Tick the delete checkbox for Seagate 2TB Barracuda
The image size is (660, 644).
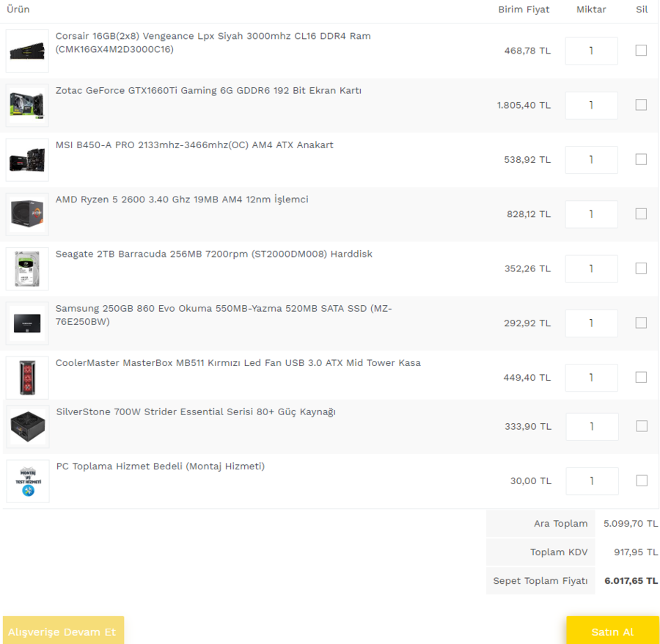(641, 268)
